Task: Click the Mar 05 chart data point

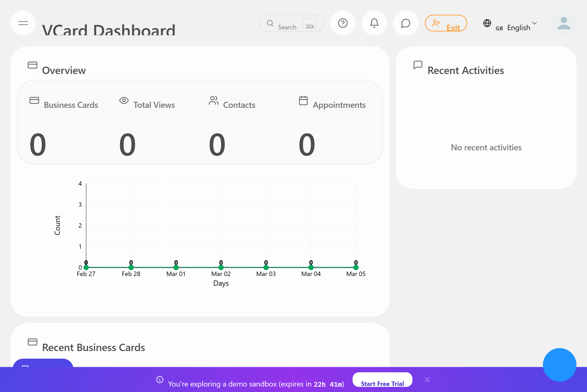Action: (x=356, y=267)
